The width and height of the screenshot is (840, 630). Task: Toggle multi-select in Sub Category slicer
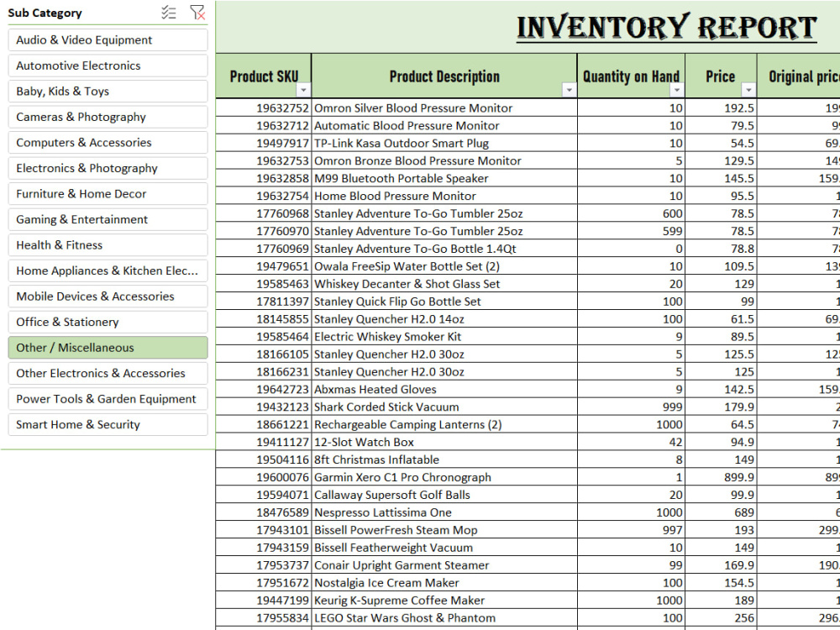[169, 13]
